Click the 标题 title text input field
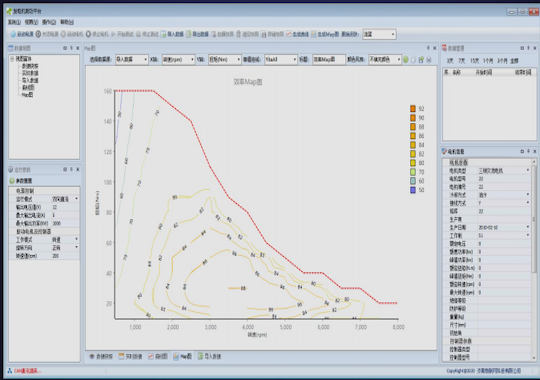This screenshot has height=380, width=540. coord(329,60)
